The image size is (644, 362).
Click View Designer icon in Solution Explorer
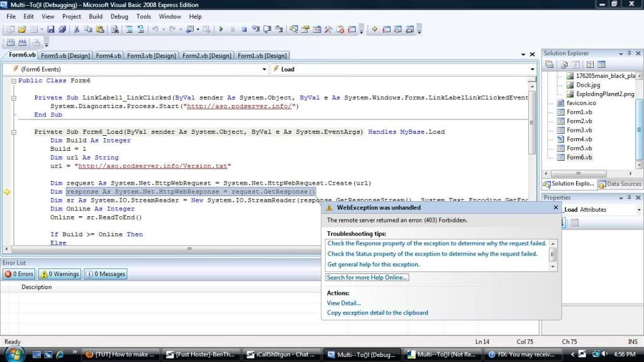click(x=602, y=65)
